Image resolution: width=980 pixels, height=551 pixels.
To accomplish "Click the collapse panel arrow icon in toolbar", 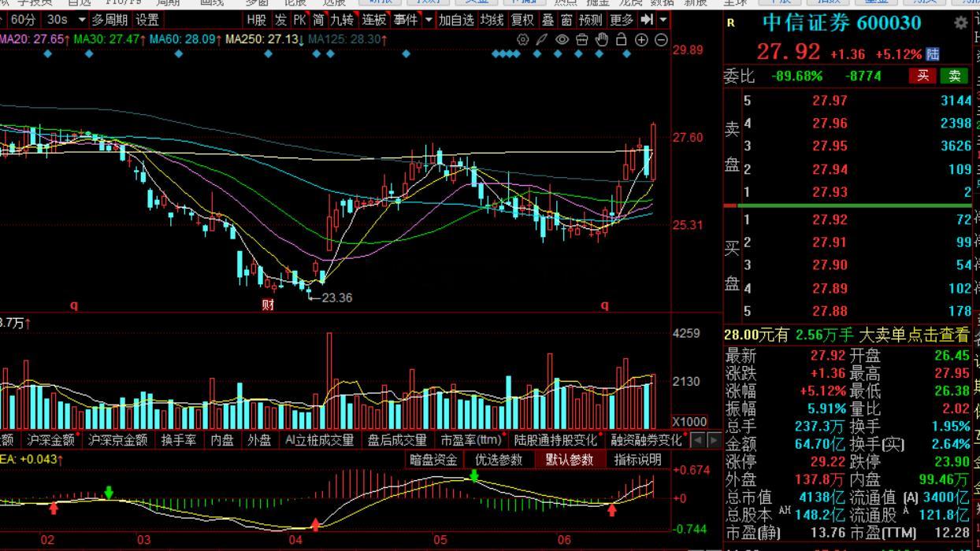I will coord(647,20).
